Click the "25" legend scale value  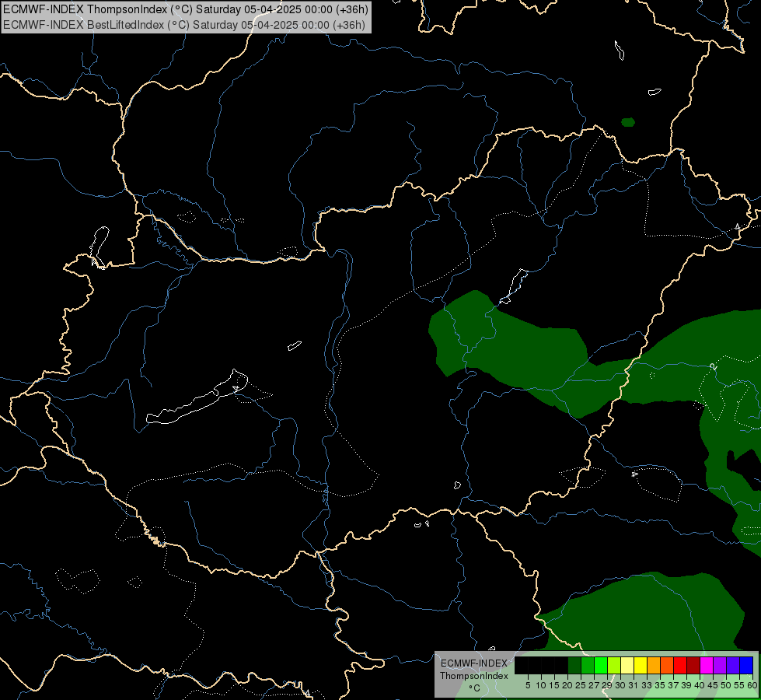[581, 685]
